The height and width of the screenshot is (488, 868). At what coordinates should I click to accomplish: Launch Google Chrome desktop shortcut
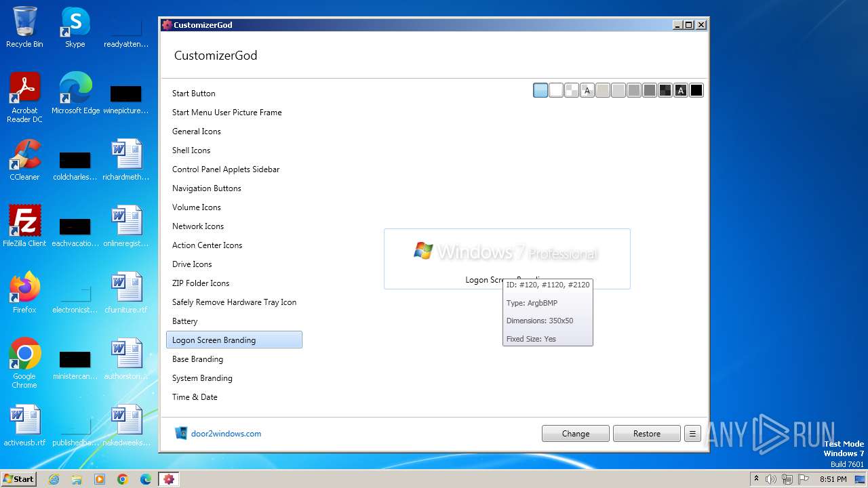point(24,364)
